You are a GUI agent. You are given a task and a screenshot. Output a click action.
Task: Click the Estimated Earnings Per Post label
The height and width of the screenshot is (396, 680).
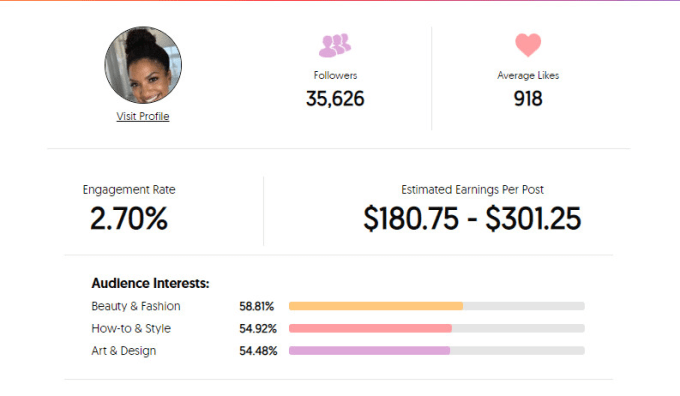point(472,190)
